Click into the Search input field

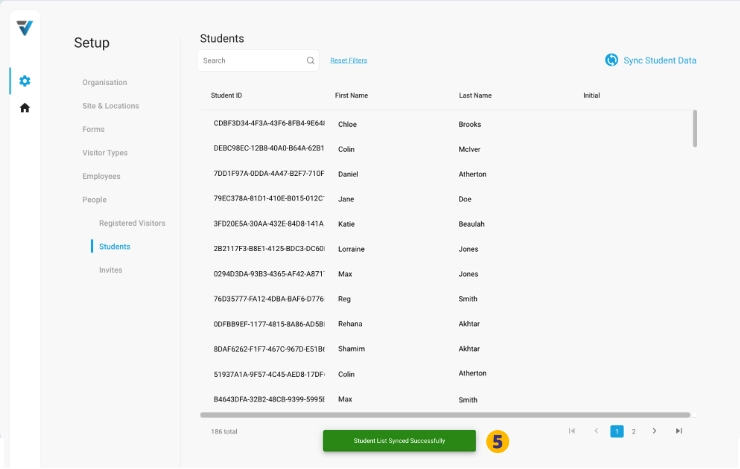coord(250,61)
